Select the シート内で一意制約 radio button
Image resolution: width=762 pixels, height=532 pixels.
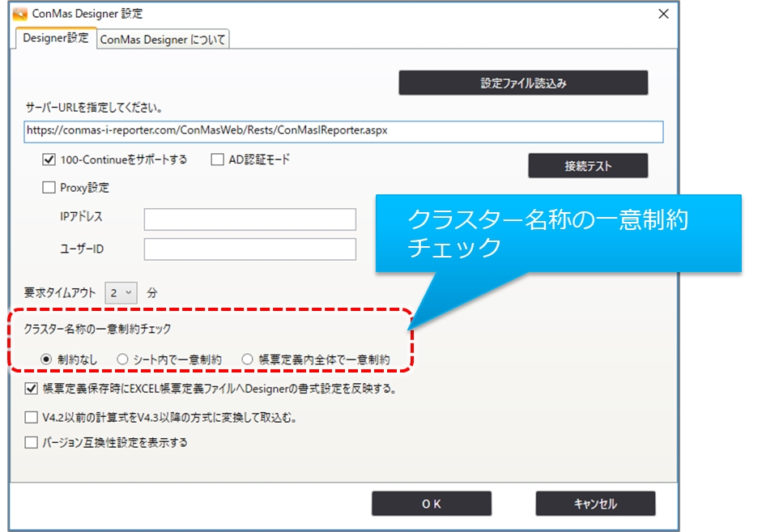click(x=122, y=360)
